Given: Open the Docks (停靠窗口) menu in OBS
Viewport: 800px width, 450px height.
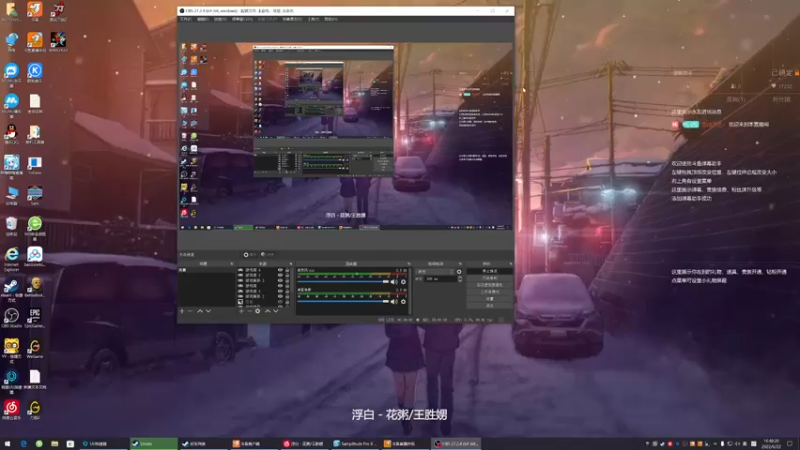Looking at the screenshot, I should [242, 19].
